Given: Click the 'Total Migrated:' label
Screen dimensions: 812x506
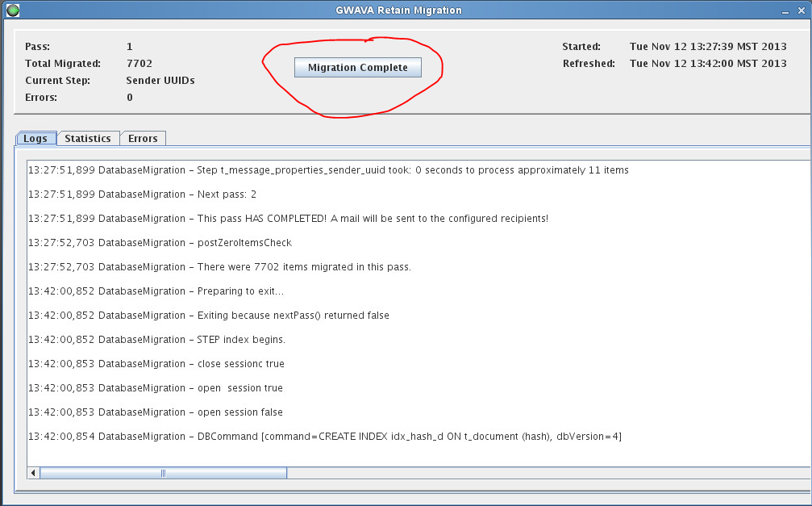Looking at the screenshot, I should (63, 63).
